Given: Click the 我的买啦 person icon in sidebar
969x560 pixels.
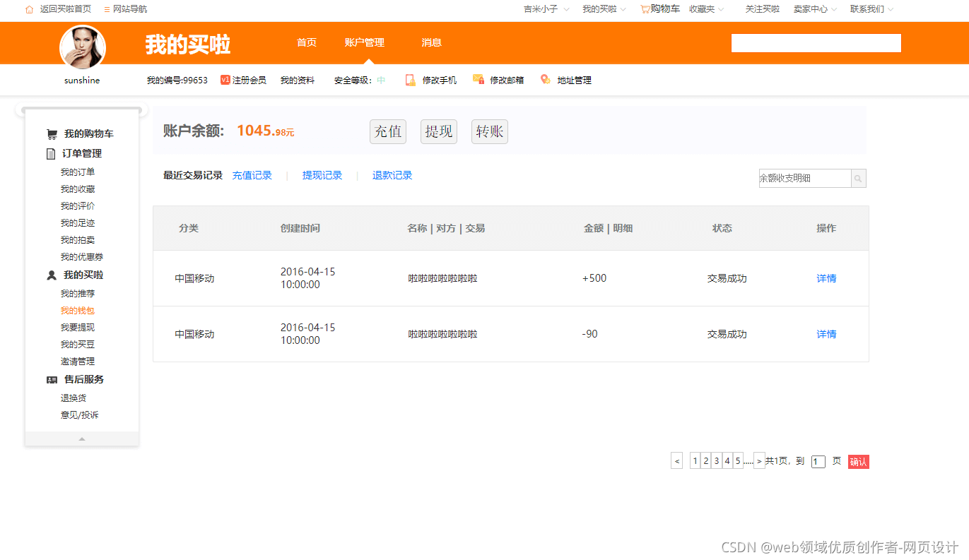Looking at the screenshot, I should (51, 275).
